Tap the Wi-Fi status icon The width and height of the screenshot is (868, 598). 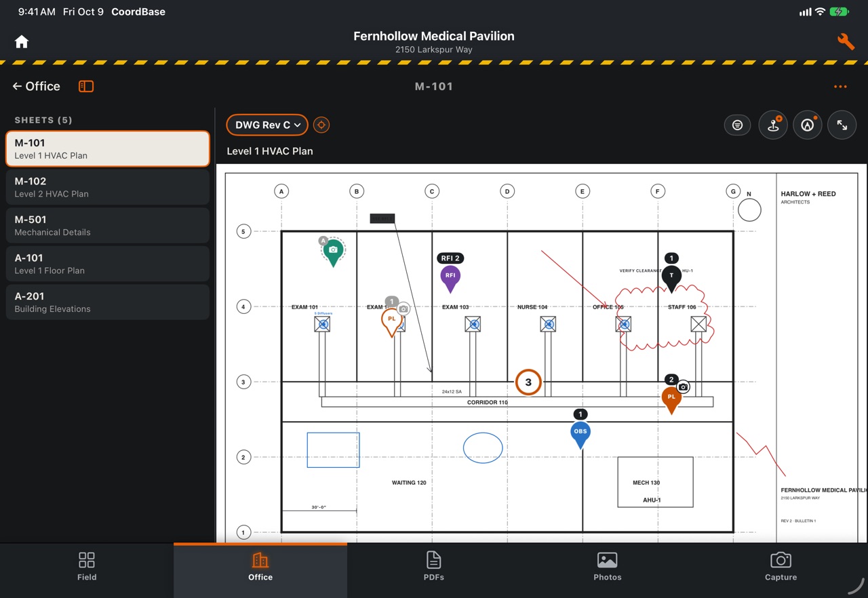820,12
